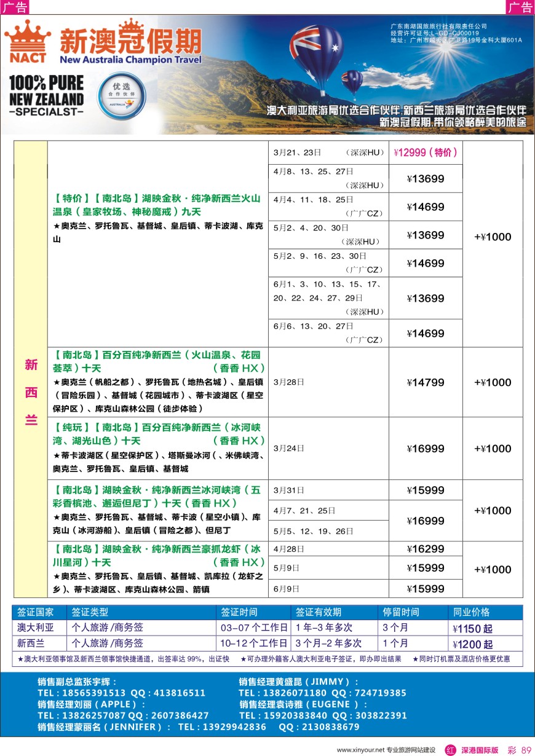
Task: Click the 新澳冠假期 brand title
Action: click(130, 41)
